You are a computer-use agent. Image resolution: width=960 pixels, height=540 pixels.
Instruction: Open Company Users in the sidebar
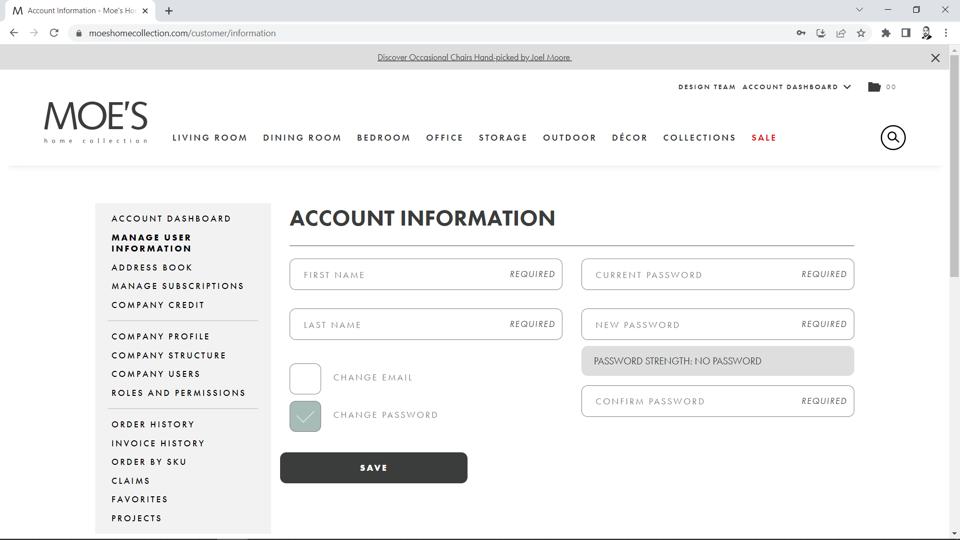[x=156, y=374]
